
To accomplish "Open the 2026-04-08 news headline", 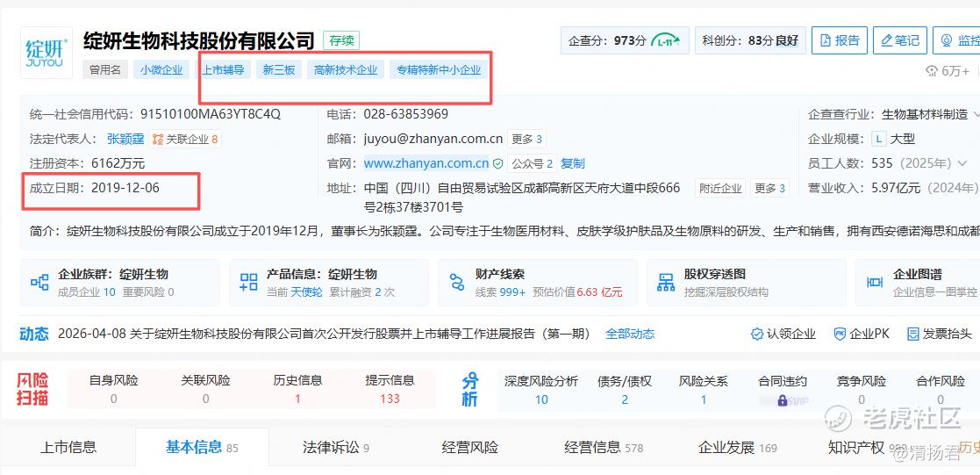I will 324,334.
